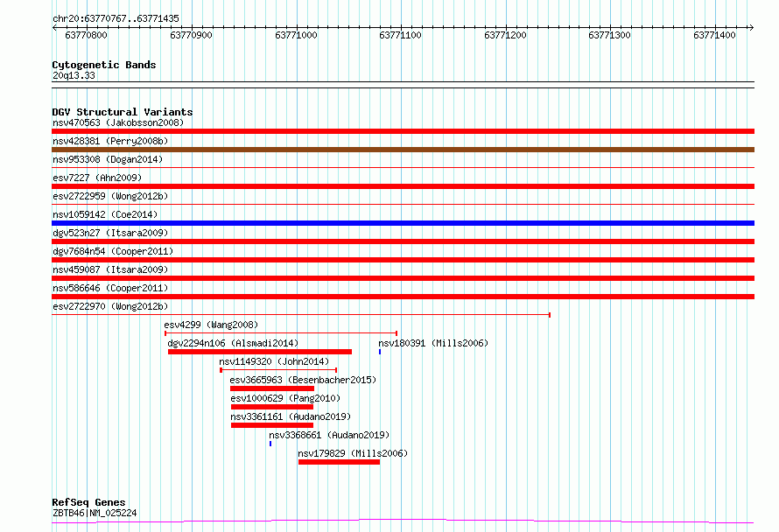Click the chr20:63770767..63771435 coordinates text
The height and width of the screenshot is (532, 779).
116,19
